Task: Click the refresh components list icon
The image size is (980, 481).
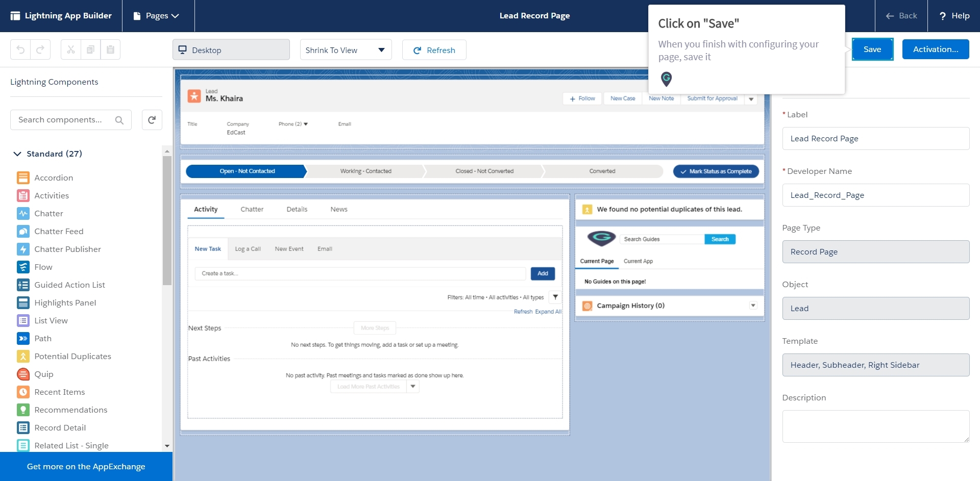Action: tap(152, 120)
